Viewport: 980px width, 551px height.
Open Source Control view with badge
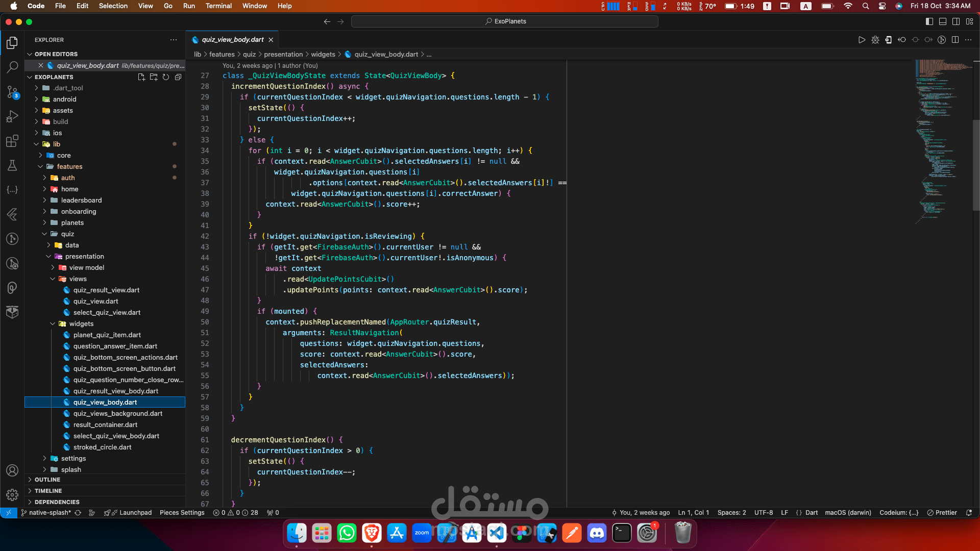pos(12,92)
